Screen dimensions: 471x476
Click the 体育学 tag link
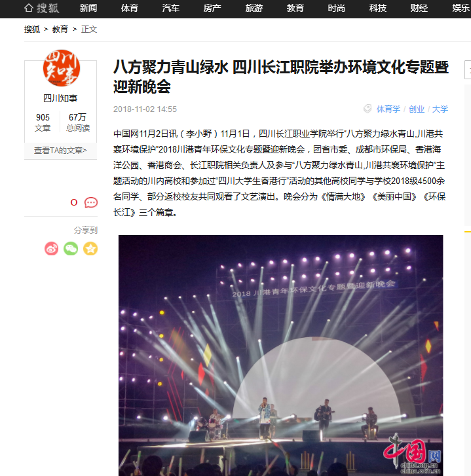pyautogui.click(x=388, y=109)
